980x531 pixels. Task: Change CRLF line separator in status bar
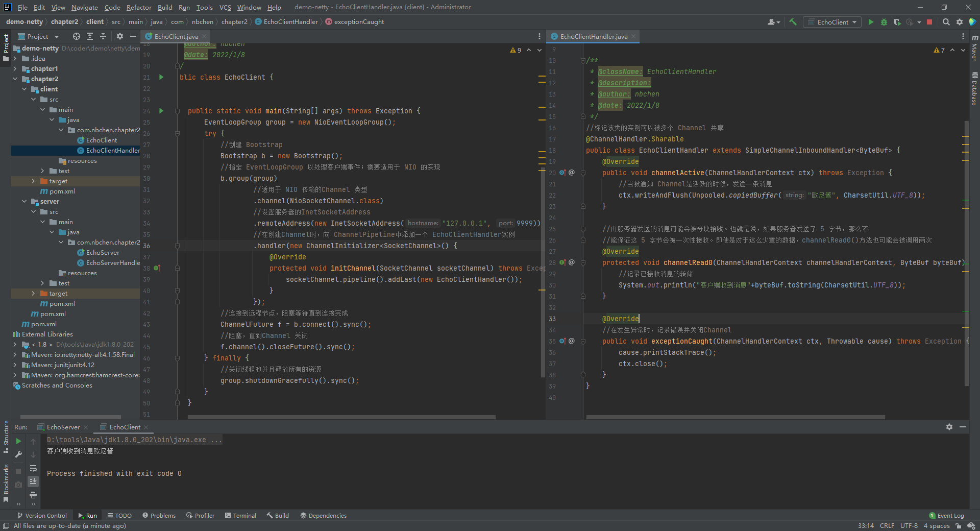point(887,526)
